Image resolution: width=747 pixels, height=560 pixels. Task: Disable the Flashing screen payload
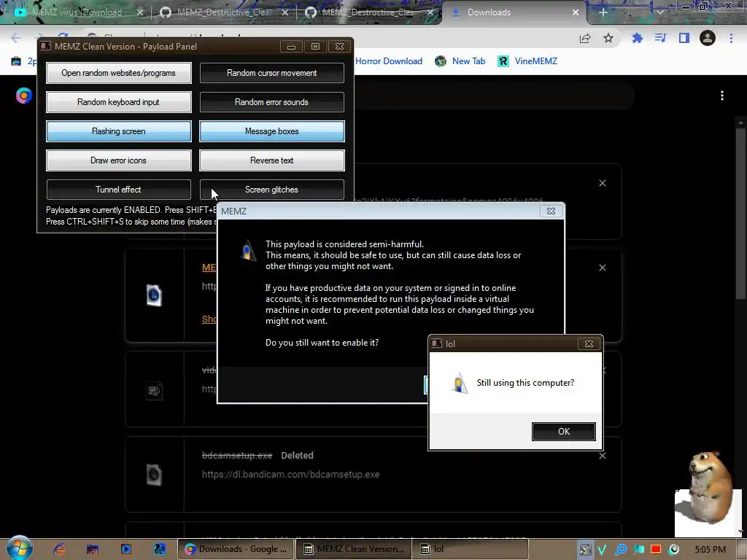[119, 131]
